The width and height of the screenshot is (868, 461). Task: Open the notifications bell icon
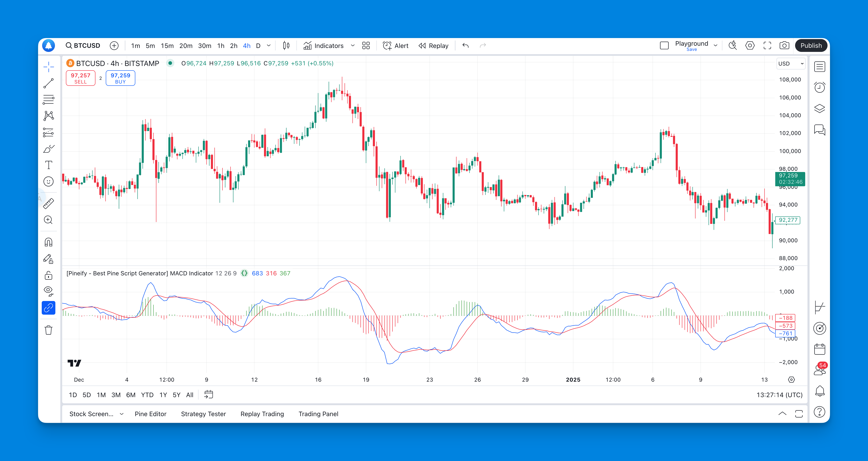click(819, 391)
